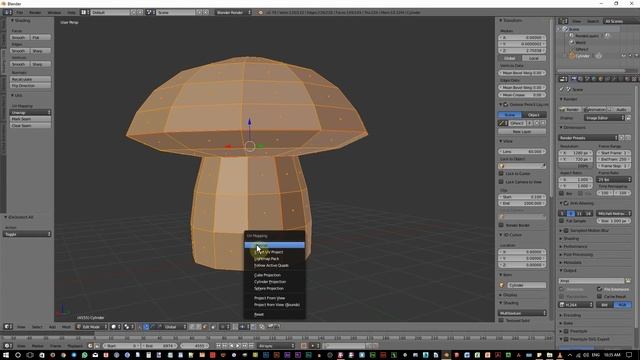This screenshot has width=640, height=360.
Task: Click the Item name field Cylinder
Action: pos(526,285)
